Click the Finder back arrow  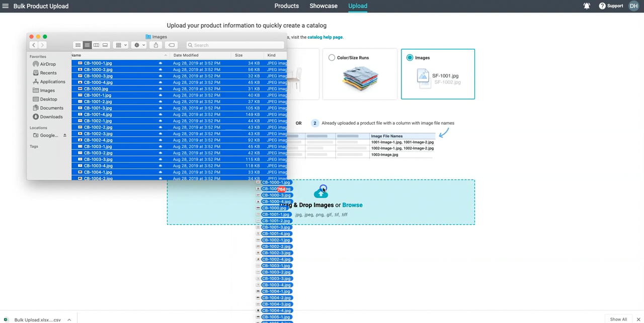pos(34,45)
